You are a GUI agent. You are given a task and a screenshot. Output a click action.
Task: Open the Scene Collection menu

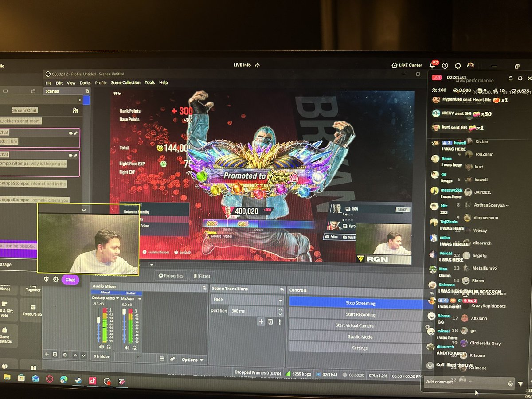pos(125,83)
